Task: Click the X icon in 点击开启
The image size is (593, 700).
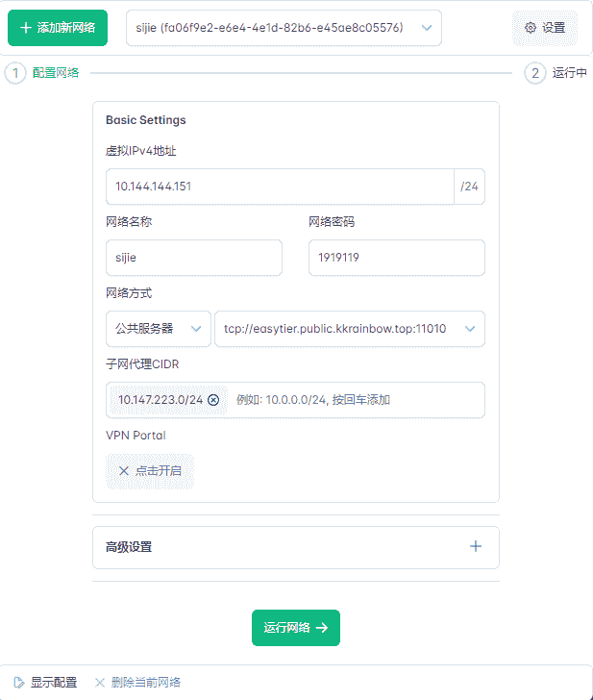Action: pyautogui.click(x=123, y=471)
